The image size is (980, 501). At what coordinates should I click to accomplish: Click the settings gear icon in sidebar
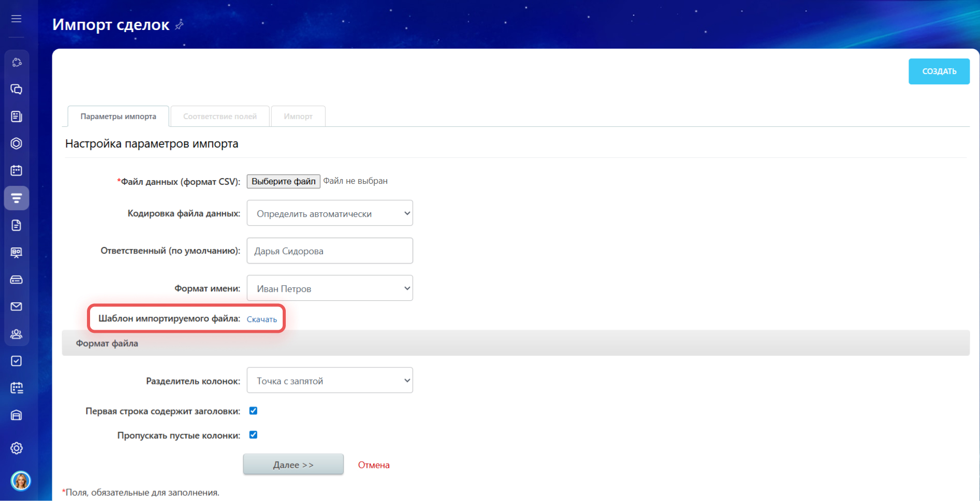[x=17, y=448]
